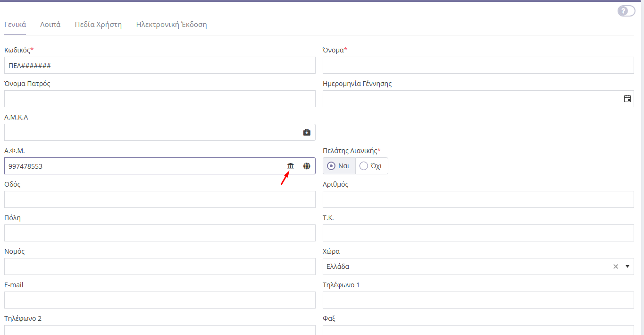The width and height of the screenshot is (644, 335).
Task: Open calendar picker for Ημερομηνία Γέννησης
Action: (x=627, y=99)
